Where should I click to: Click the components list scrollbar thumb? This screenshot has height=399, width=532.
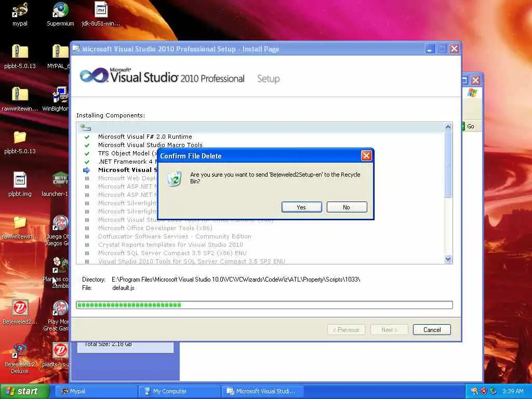click(x=448, y=165)
